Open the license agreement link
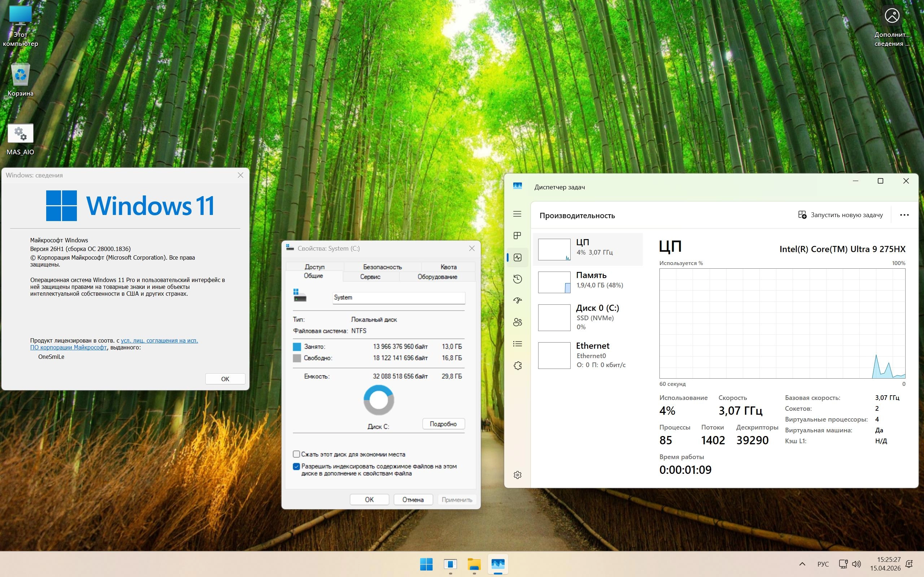This screenshot has height=577, width=924. 159,340
